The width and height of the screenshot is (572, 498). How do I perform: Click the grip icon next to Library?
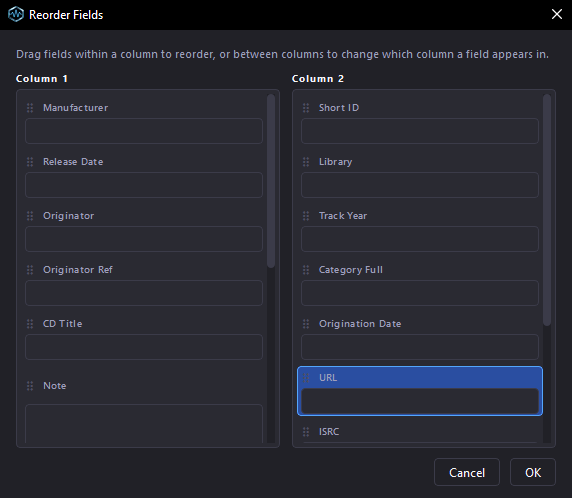(x=306, y=162)
